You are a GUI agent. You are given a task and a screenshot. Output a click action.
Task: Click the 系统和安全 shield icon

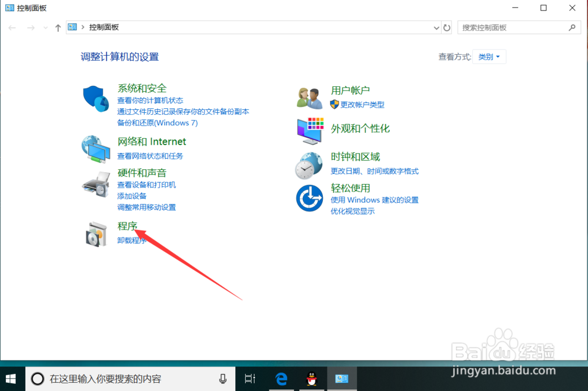(95, 97)
